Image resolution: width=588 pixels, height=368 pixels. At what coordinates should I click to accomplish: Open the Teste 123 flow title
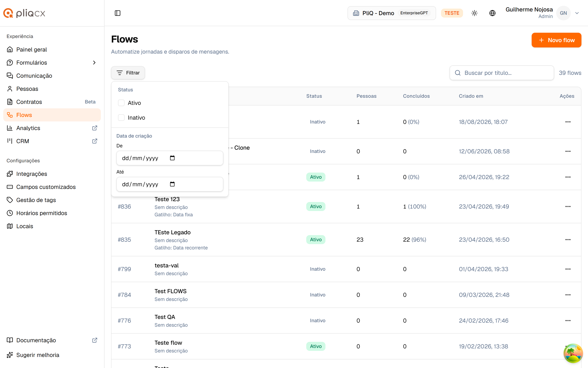point(167,199)
